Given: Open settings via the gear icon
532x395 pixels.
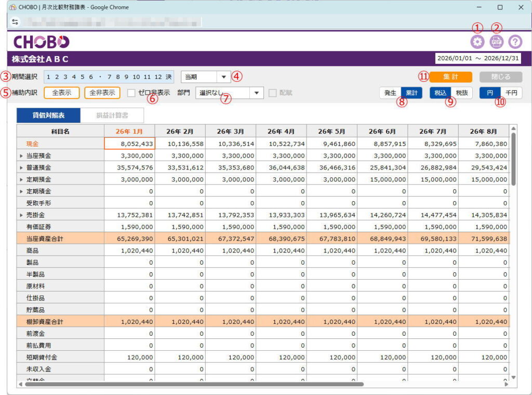Looking at the screenshot, I should click(476, 42).
